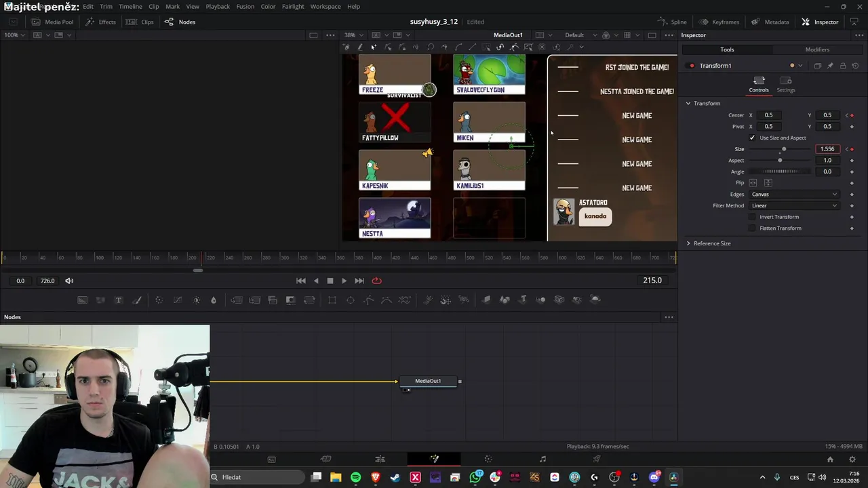Open viewer zoom 38% dropdown
The height and width of the screenshot is (488, 868).
[353, 35]
